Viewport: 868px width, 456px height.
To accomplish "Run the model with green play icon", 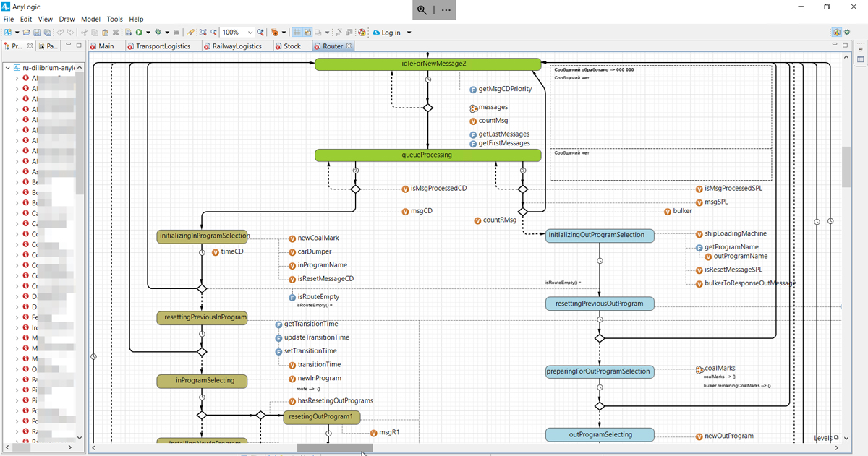I will (138, 33).
